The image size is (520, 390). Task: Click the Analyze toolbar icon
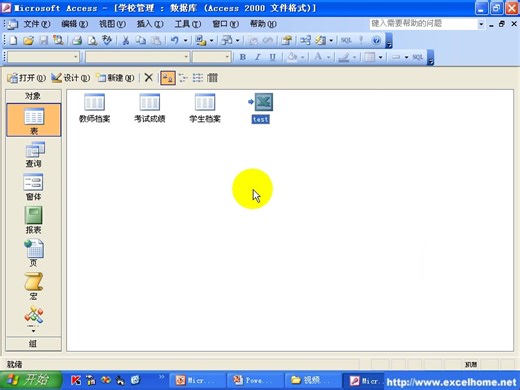point(227,40)
